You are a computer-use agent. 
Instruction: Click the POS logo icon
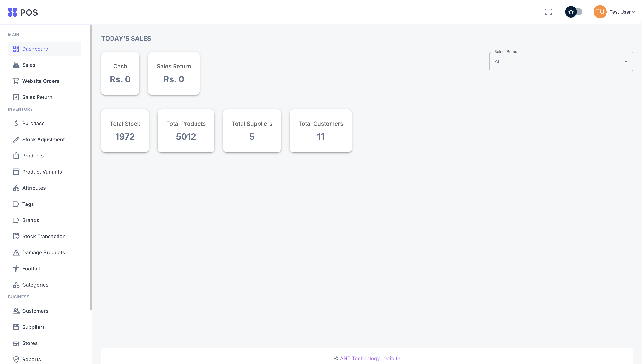pos(13,12)
